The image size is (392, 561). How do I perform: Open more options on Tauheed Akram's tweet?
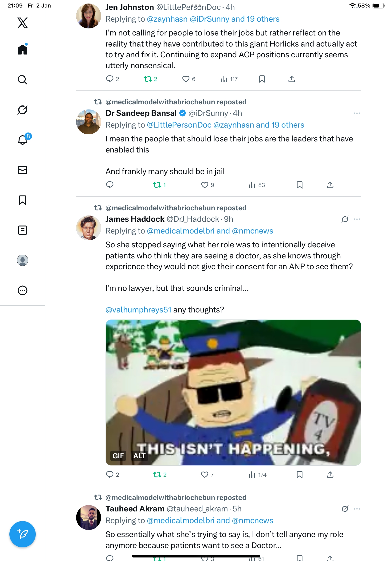coord(357,509)
